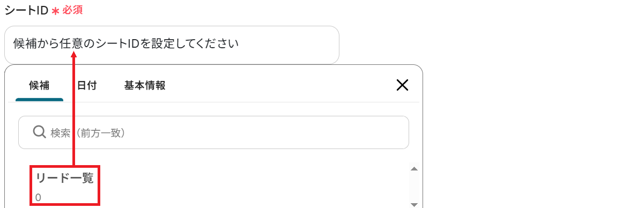Click placeholder text 候補から任意のシートIDを設定してください
The height and width of the screenshot is (208, 644).
pos(125,44)
